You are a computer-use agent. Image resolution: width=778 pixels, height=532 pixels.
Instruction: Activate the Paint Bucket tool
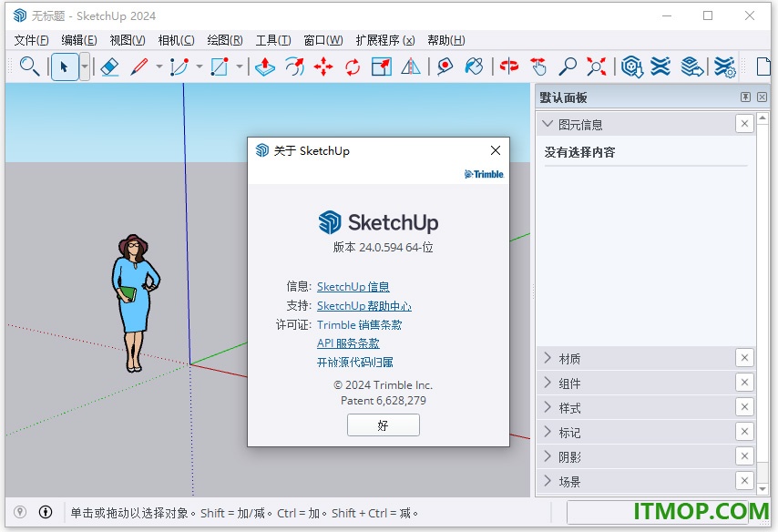click(475, 66)
